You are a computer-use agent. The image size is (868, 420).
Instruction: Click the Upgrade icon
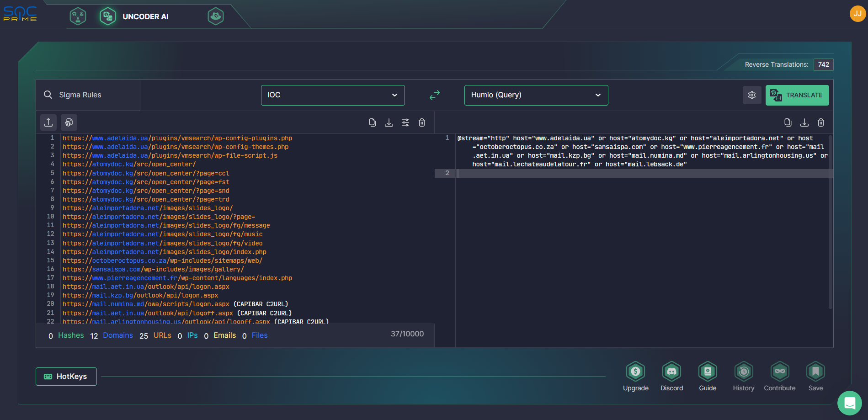coord(636,377)
